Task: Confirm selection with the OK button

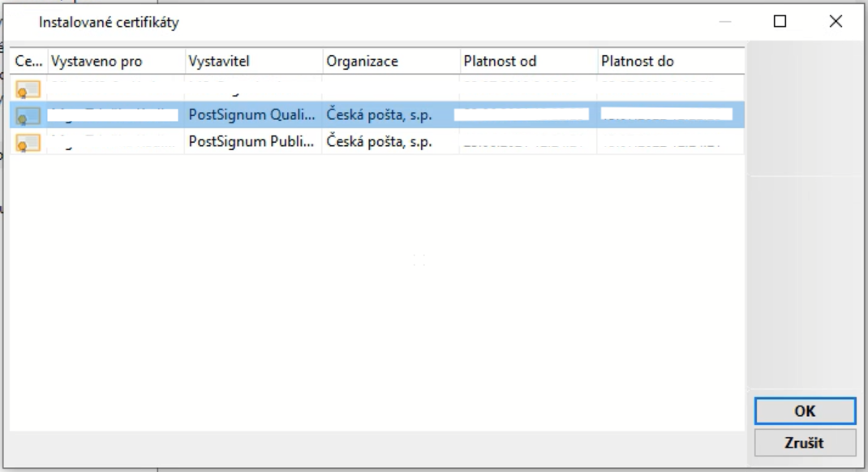Action: coord(804,411)
